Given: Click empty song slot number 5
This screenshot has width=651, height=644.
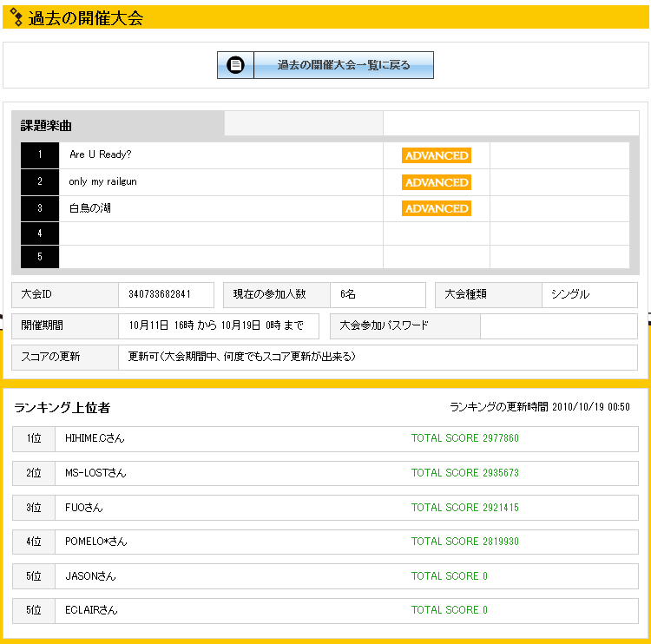Looking at the screenshot, I should click(40, 257).
